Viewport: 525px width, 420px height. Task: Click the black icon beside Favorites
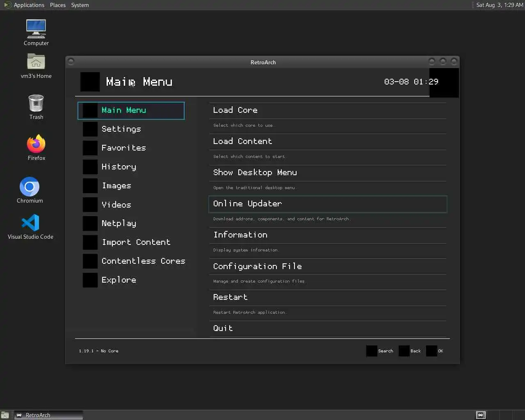coord(90,148)
